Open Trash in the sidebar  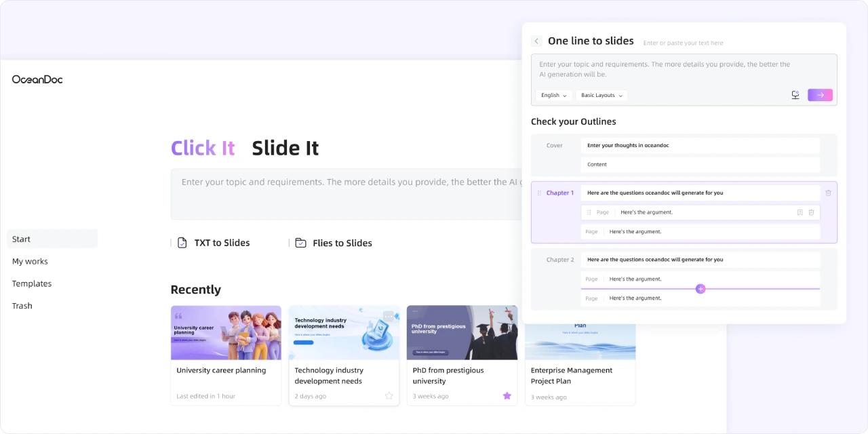[22, 306]
